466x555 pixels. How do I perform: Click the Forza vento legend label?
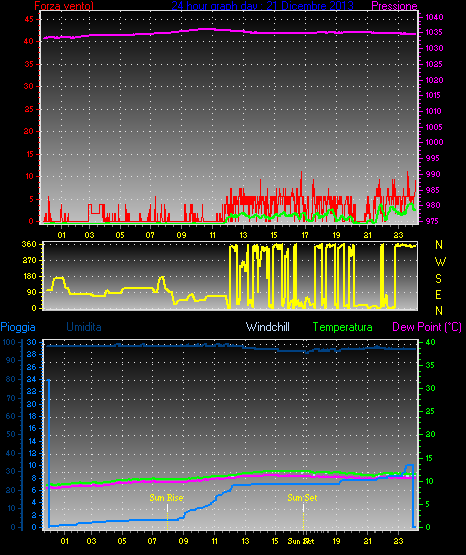point(64,6)
